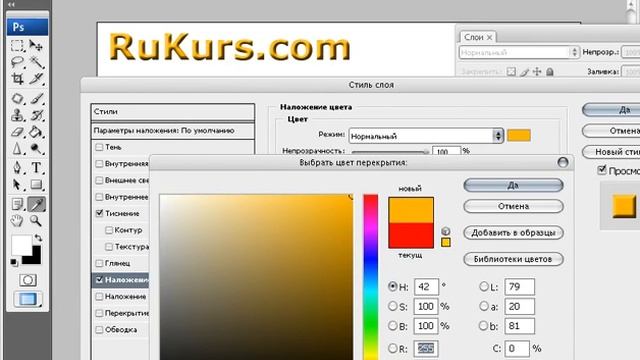Select the Crop tool
This screenshot has width=640, height=360.
[x=17, y=78]
